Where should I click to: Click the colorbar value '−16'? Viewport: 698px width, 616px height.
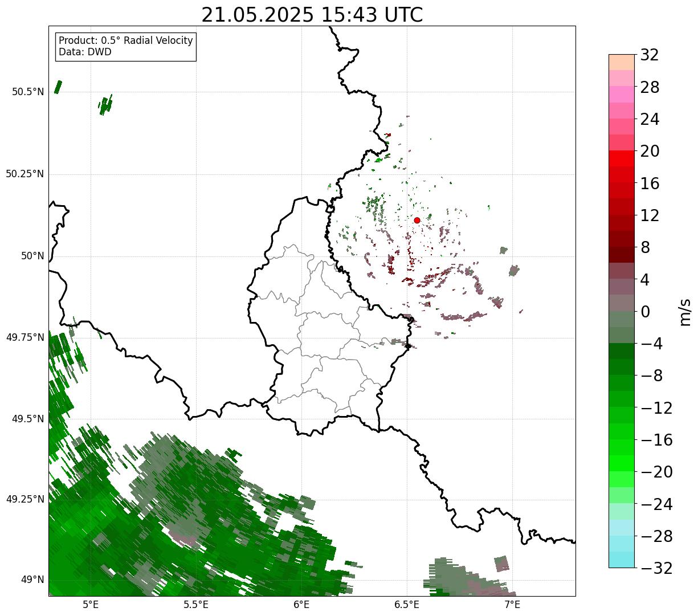(x=656, y=440)
